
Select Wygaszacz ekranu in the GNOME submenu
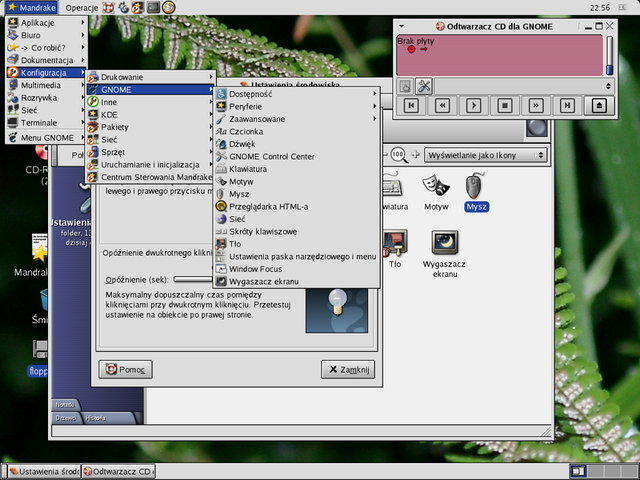pyautogui.click(x=296, y=282)
